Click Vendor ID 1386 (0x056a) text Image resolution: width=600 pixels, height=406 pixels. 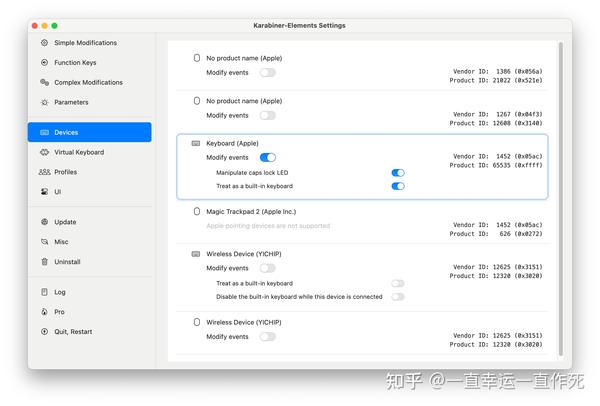coord(498,72)
